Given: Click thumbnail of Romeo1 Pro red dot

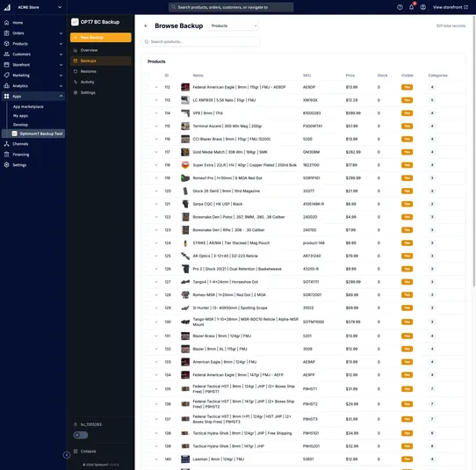Looking at the screenshot, I should (x=185, y=178).
